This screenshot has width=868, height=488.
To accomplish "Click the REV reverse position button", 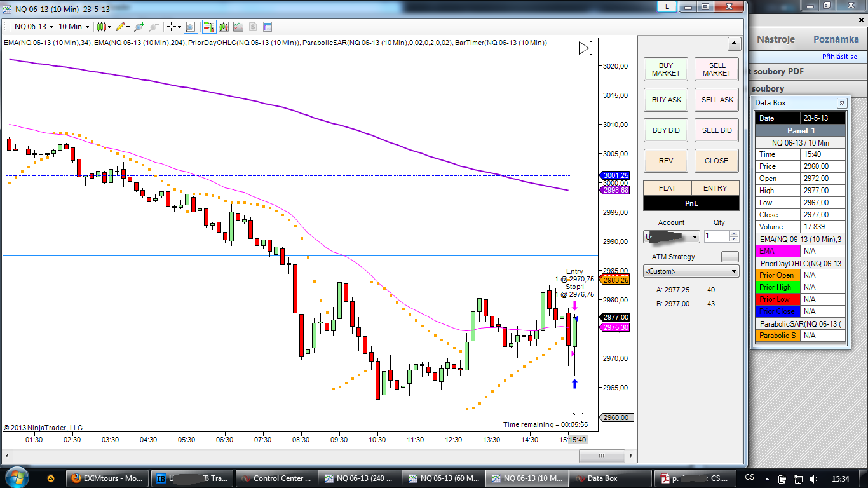I will click(666, 161).
